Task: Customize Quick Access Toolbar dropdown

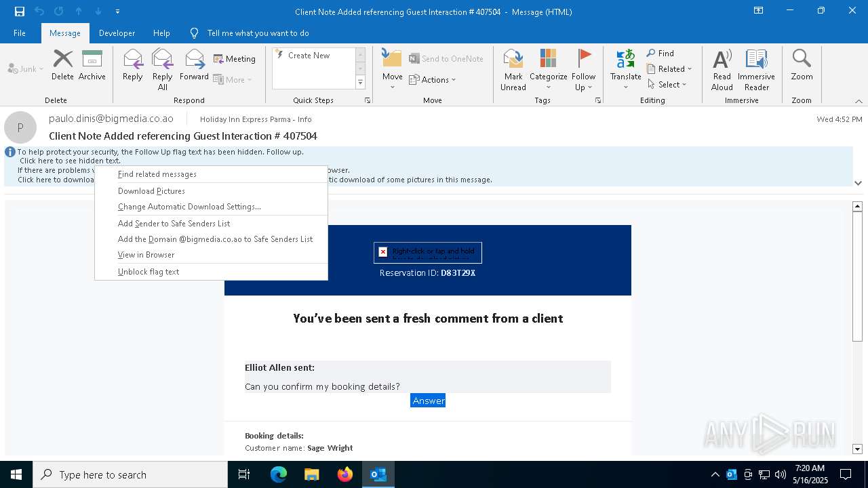Action: point(117,12)
